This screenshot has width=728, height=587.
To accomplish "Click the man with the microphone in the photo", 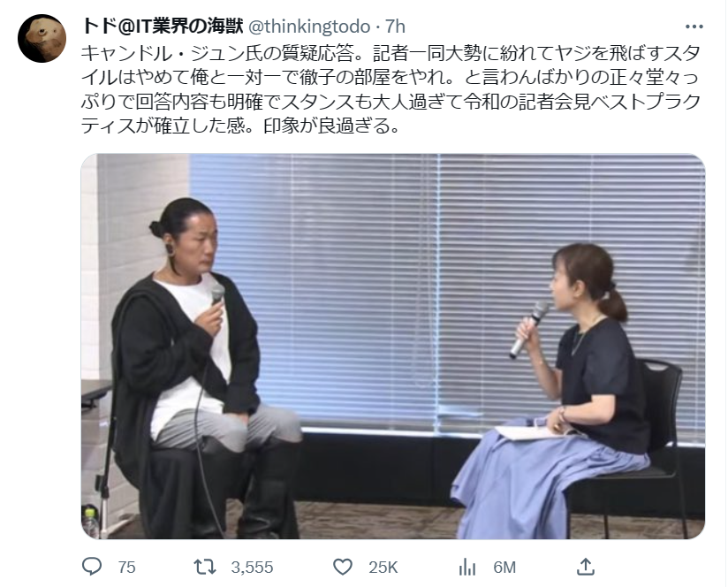I will (200, 367).
